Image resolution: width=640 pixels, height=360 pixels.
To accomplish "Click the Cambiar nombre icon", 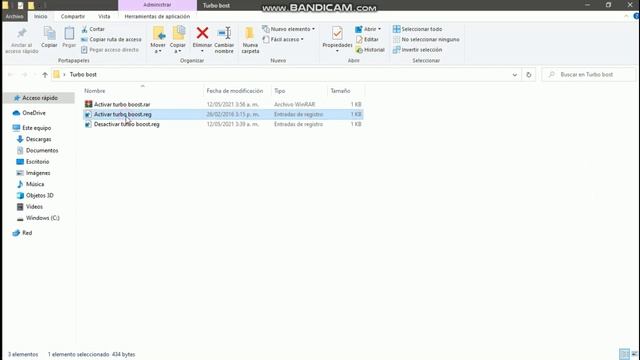I will 224,33.
